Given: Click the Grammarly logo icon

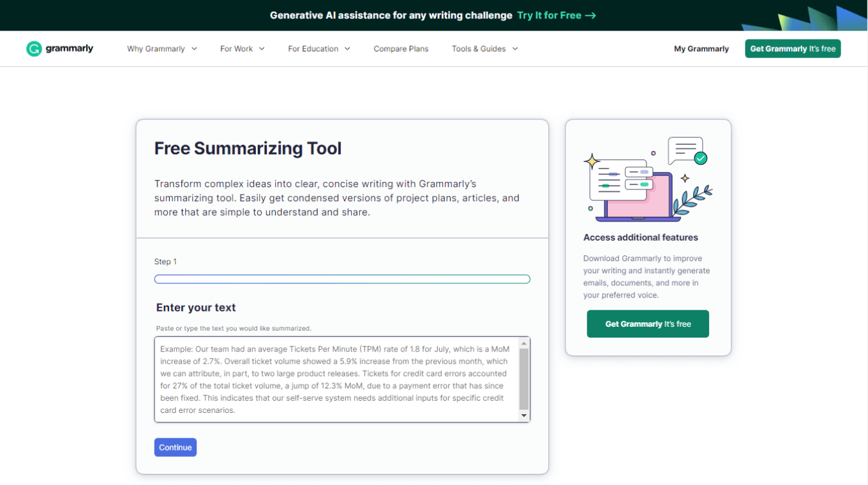Looking at the screenshot, I should [x=34, y=48].
